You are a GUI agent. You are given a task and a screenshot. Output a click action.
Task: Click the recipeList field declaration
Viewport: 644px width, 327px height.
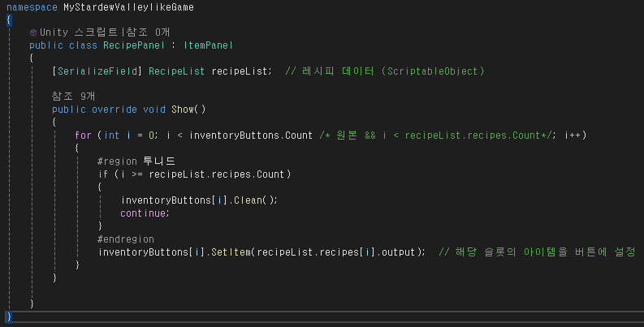[x=240, y=71]
